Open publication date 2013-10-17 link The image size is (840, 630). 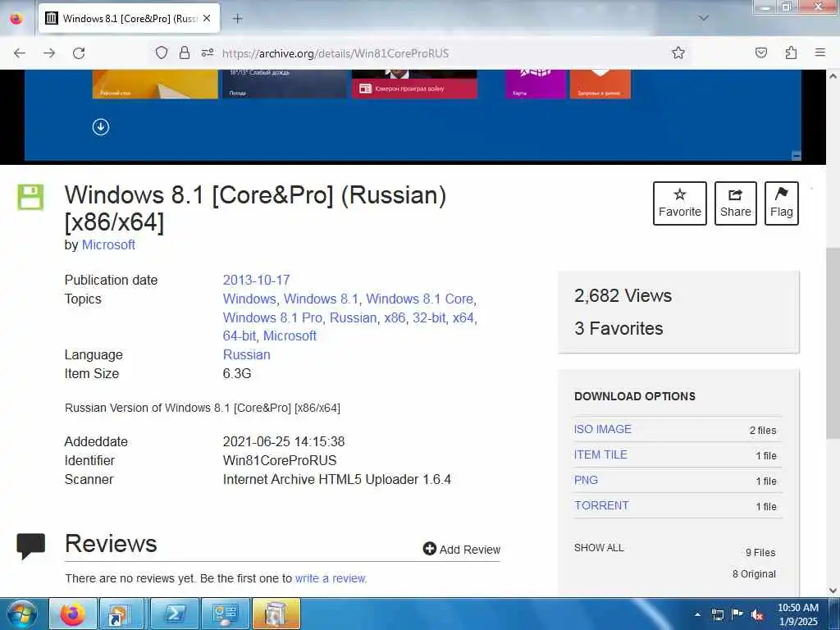pos(256,281)
